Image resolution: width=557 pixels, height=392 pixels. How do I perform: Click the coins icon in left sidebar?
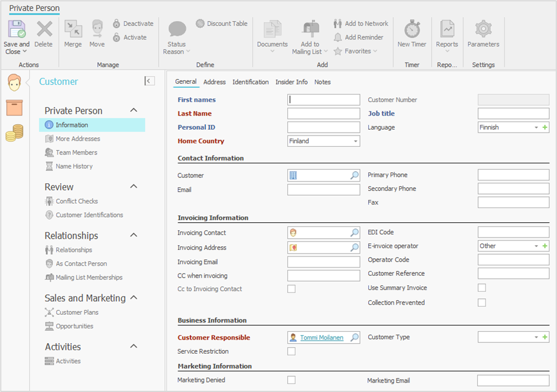[x=14, y=133]
